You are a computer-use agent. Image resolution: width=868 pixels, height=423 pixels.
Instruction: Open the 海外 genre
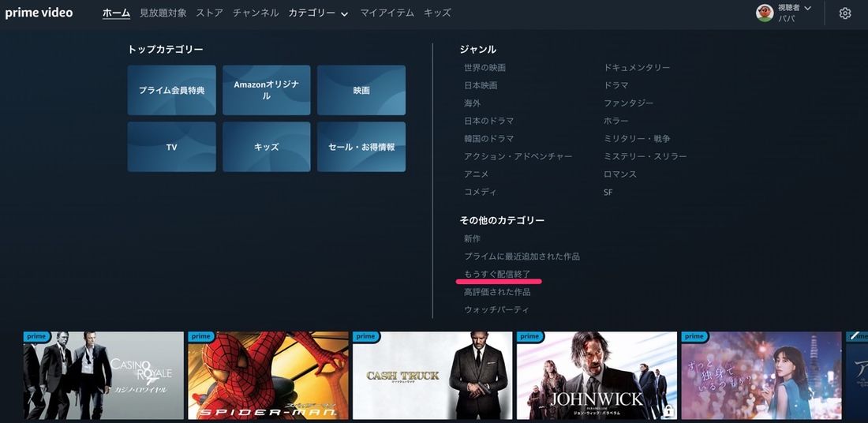point(472,103)
